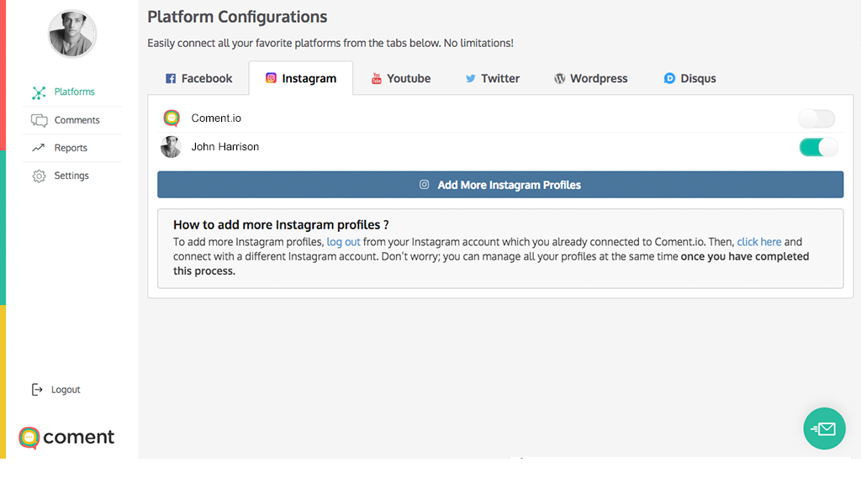Click the user avatar photo in sidebar
This screenshot has width=861, height=504.
[72, 34]
